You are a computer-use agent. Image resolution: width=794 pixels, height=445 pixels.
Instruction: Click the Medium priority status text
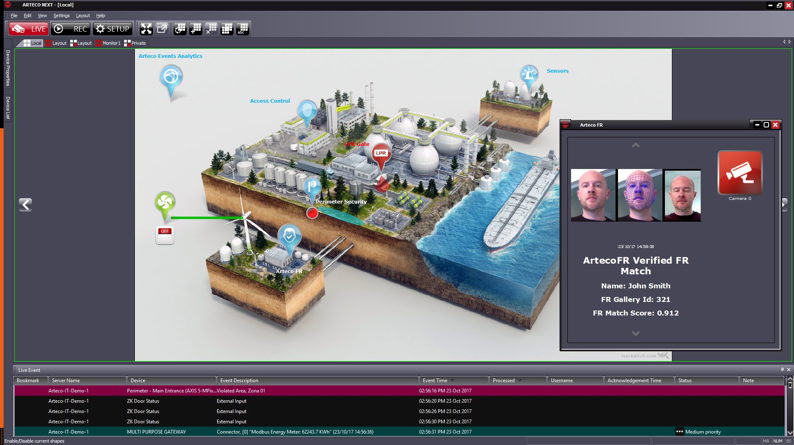(703, 432)
